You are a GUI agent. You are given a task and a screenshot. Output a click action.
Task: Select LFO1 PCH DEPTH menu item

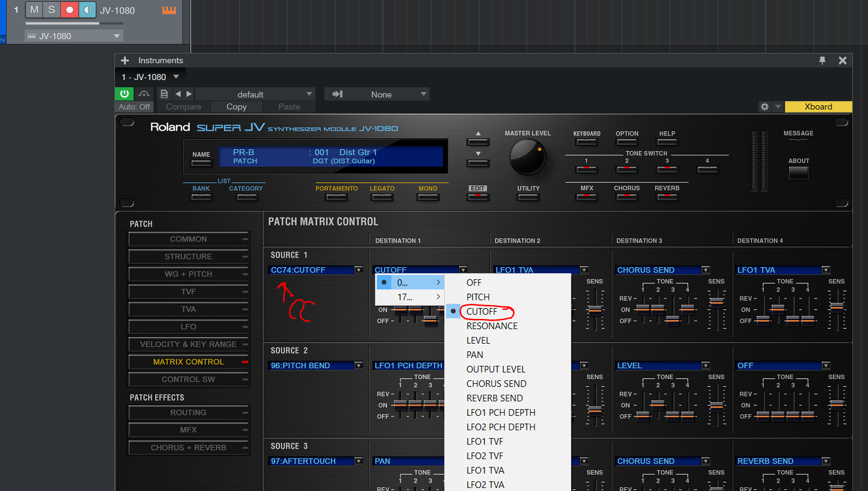(507, 413)
